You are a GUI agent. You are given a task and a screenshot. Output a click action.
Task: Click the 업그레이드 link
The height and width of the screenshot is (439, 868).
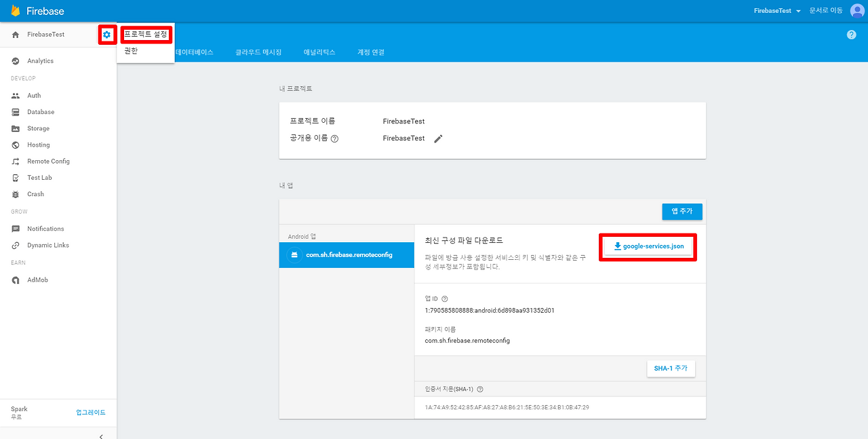click(91, 413)
